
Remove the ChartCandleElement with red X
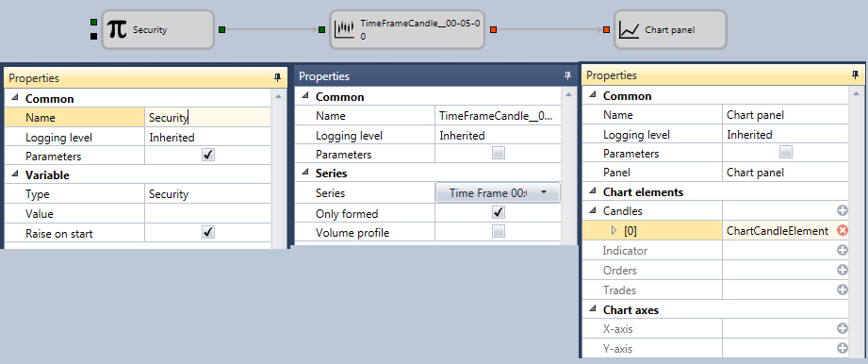[x=843, y=230]
